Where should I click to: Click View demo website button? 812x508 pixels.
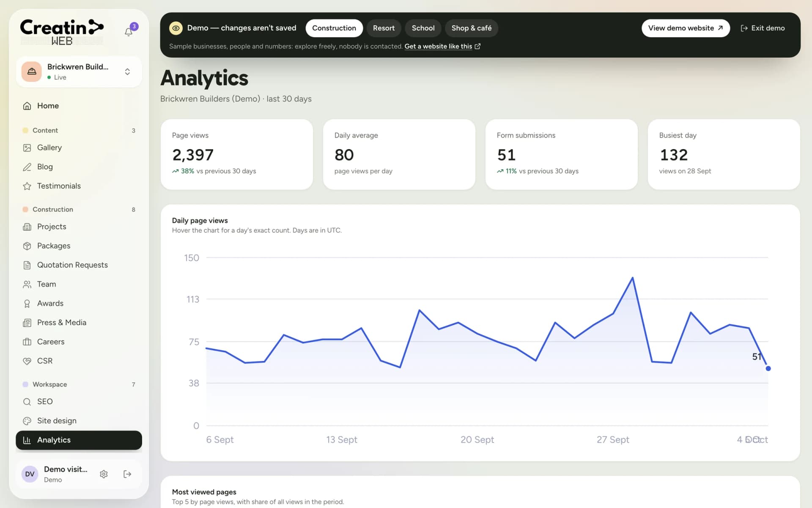686,28
